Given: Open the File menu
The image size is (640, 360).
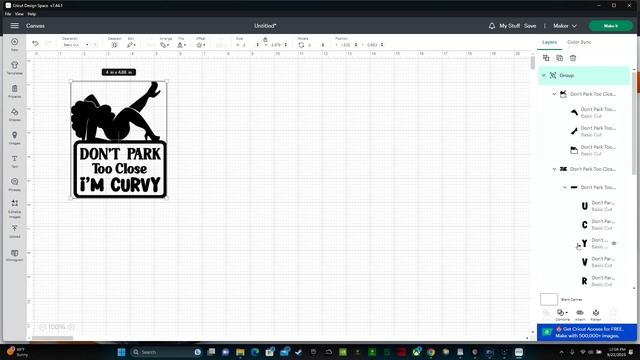Looking at the screenshot, I should [8, 14].
